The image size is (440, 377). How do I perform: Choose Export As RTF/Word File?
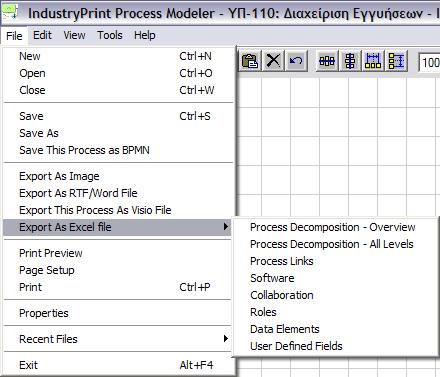(117, 193)
